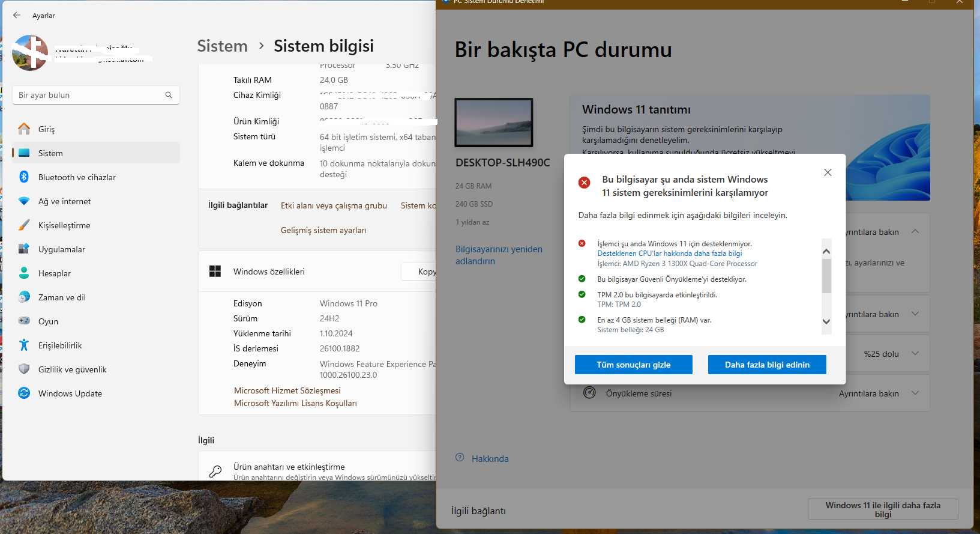The image size is (980, 534).
Task: Expand the '%25 dolu' storage card chevron
Action: click(915, 354)
